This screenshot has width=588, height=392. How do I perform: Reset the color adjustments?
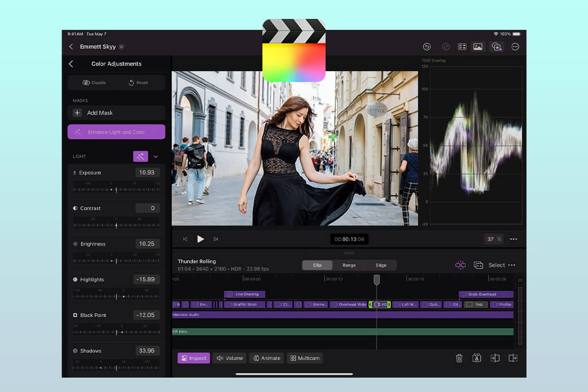click(x=138, y=83)
